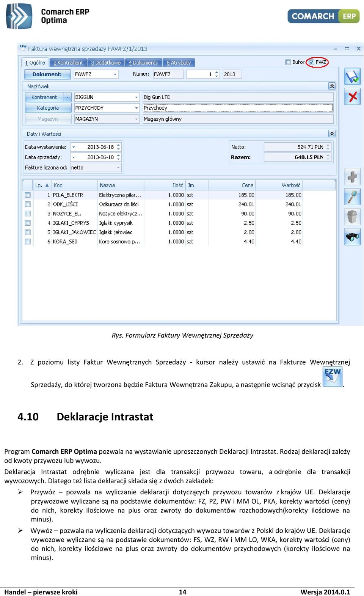
Task: Toggle the Bufor checkbox
Action: [288, 62]
